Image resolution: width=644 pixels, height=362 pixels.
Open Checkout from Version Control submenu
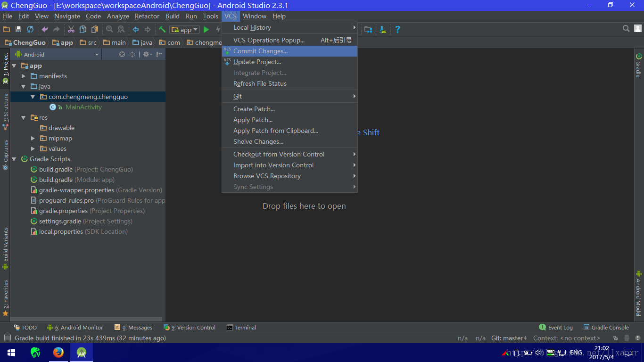click(289, 154)
